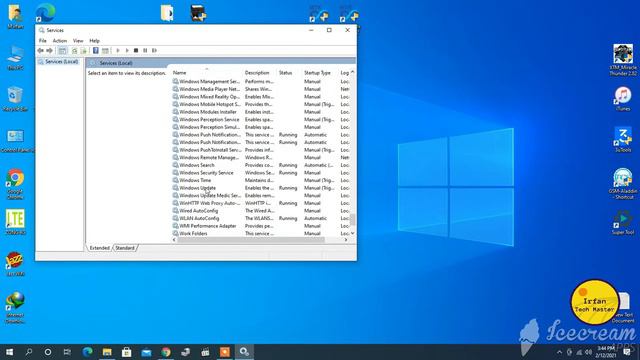Select the Windows Security Service row

pyautogui.click(x=261, y=173)
